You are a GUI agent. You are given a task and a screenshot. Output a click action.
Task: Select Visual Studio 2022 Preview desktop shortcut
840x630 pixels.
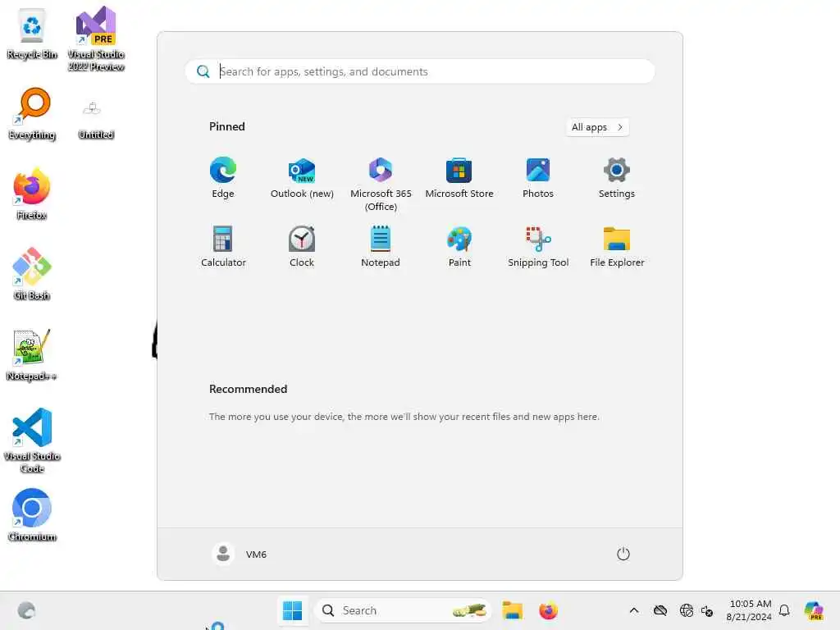pyautogui.click(x=96, y=39)
